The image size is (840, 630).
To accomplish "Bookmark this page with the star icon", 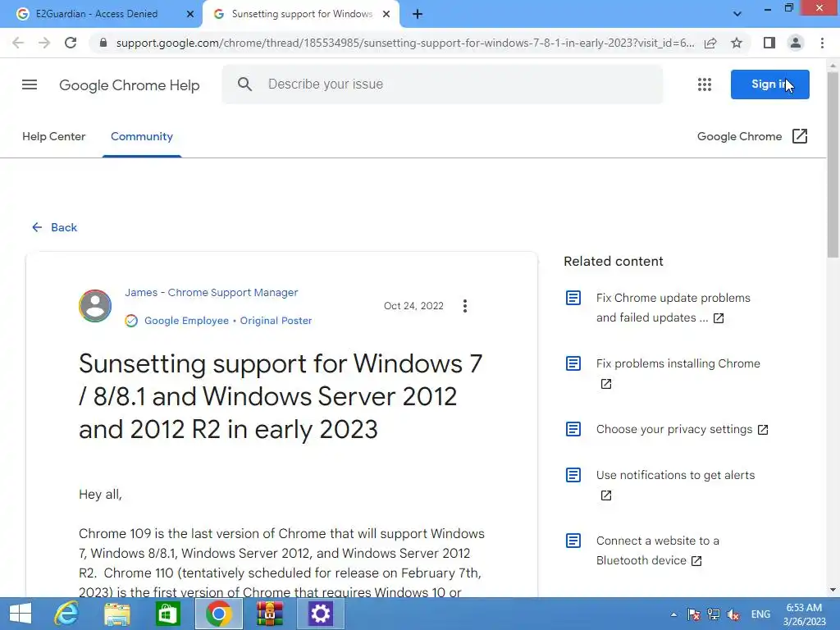I will [x=737, y=43].
